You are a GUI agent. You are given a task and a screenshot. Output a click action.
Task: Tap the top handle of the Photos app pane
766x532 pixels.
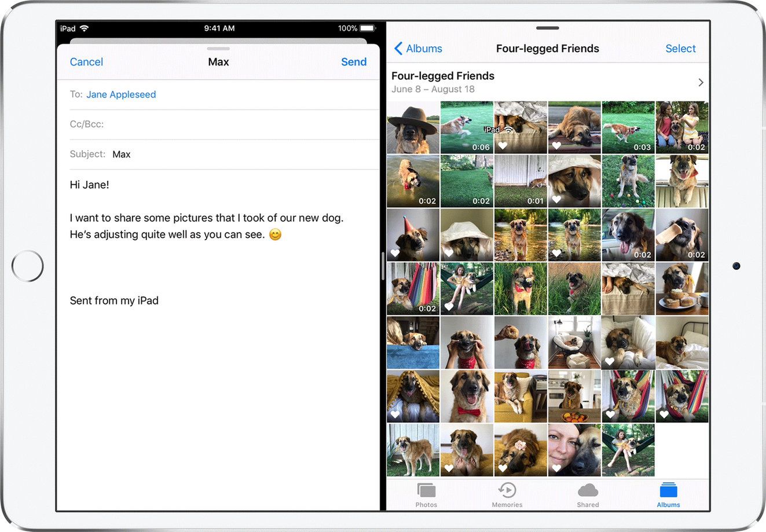[x=548, y=28]
